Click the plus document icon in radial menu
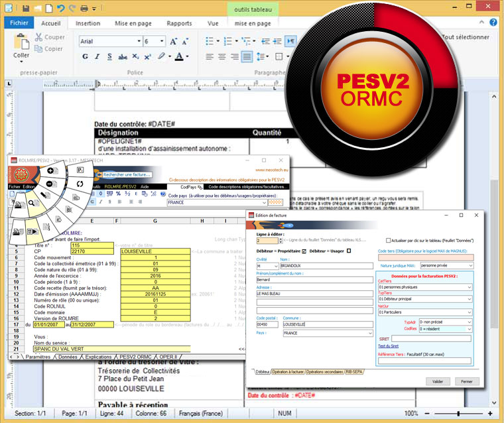This screenshot has width=504, height=423. pyautogui.click(x=52, y=170)
